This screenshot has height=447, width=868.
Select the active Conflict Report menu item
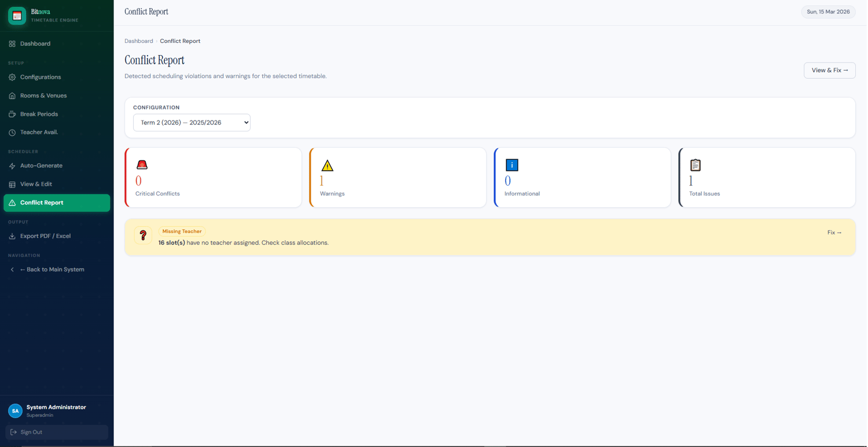[57, 203]
